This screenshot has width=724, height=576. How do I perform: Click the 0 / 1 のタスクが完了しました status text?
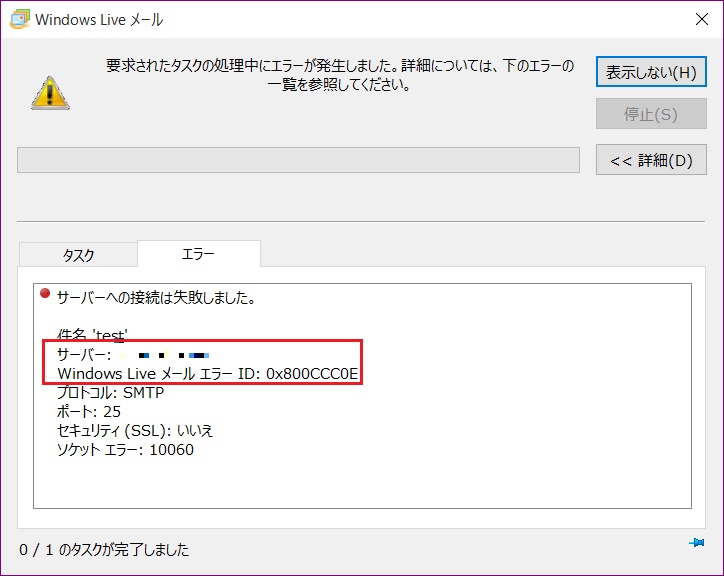tap(104, 549)
